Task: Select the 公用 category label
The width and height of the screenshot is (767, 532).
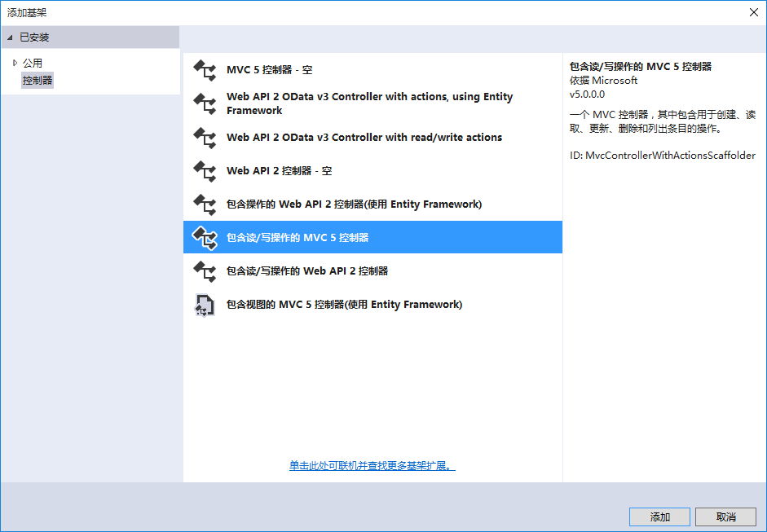Action: pos(33,63)
